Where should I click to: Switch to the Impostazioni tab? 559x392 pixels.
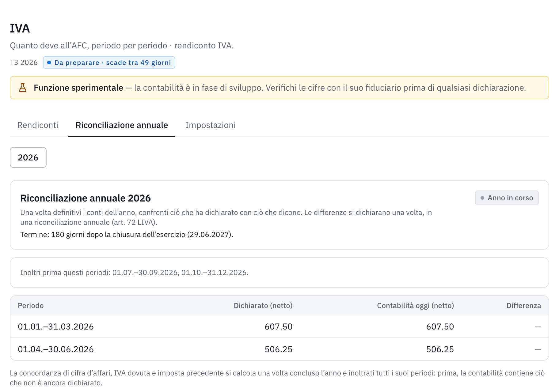210,125
